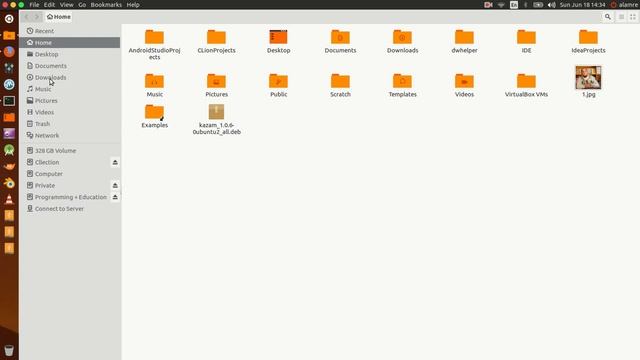Open the View menu
This screenshot has width=640, height=360.
pos(67,4)
